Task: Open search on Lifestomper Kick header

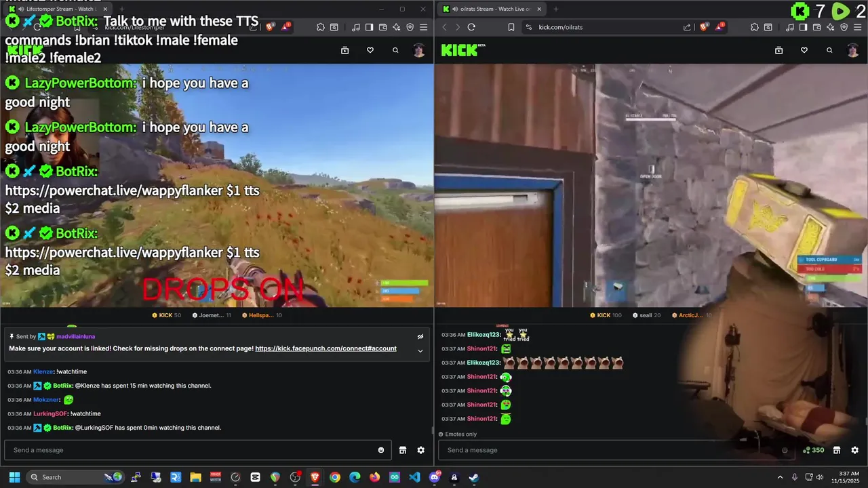Action: 395,50
